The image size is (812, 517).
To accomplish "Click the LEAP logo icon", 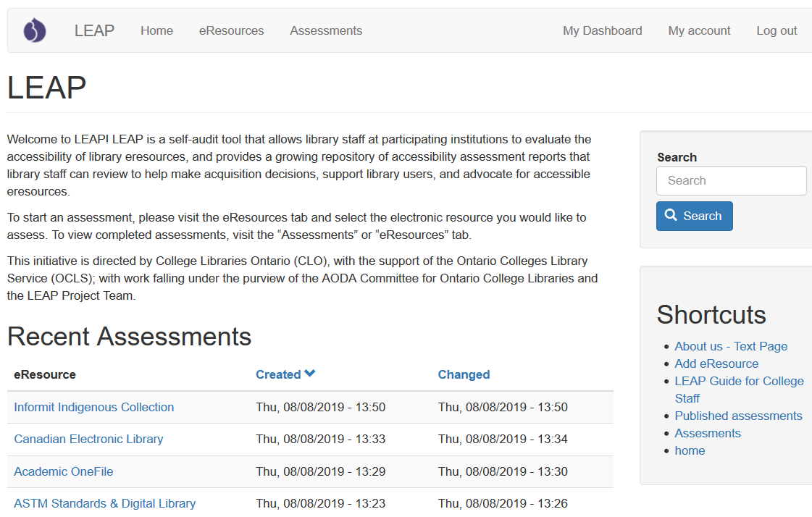I will (x=35, y=30).
